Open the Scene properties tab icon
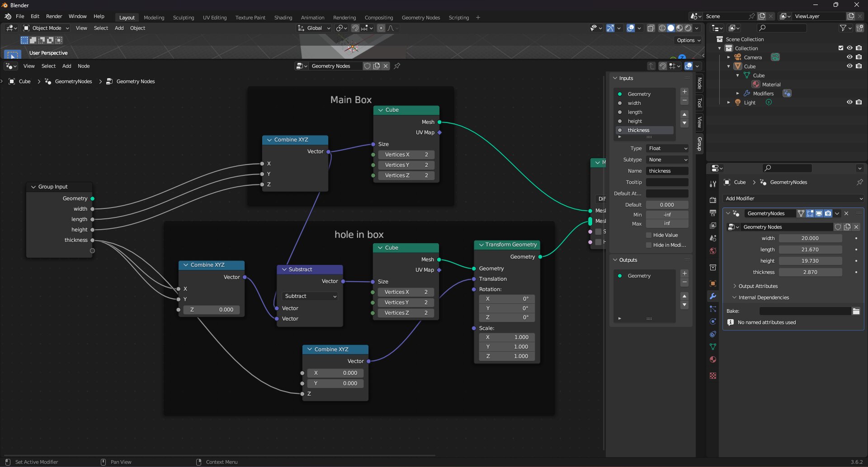 [713, 238]
